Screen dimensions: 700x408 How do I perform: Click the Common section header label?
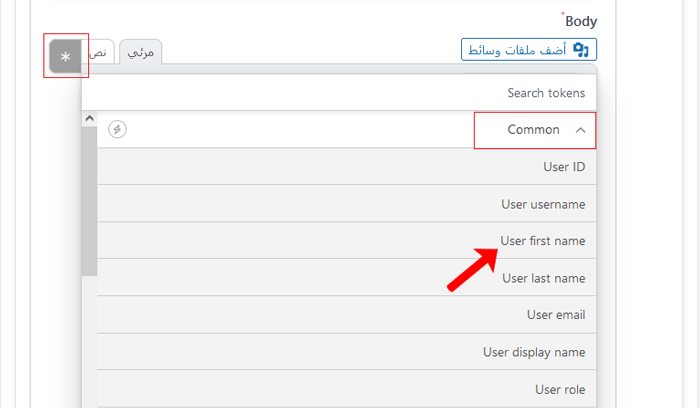pyautogui.click(x=533, y=130)
